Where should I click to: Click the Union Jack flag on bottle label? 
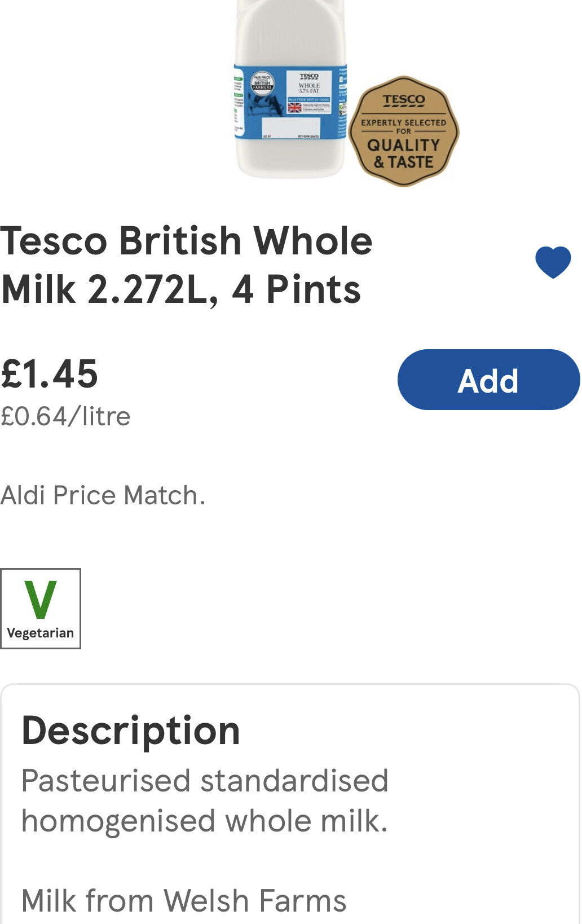(x=294, y=108)
